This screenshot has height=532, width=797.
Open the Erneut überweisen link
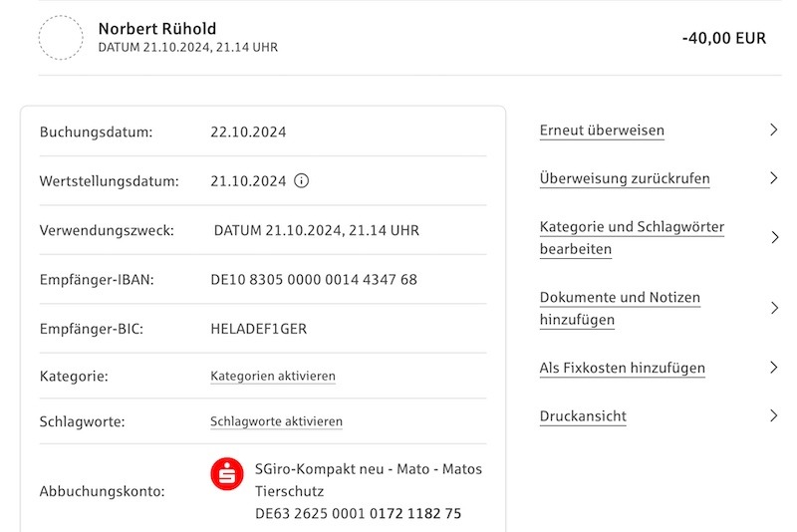pos(602,131)
